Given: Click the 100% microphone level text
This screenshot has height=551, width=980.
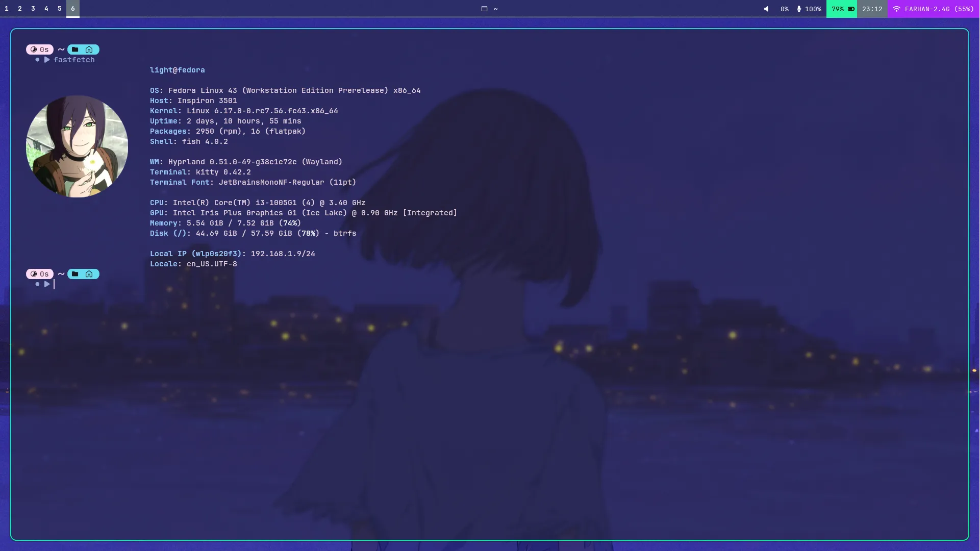Looking at the screenshot, I should pyautogui.click(x=813, y=9).
